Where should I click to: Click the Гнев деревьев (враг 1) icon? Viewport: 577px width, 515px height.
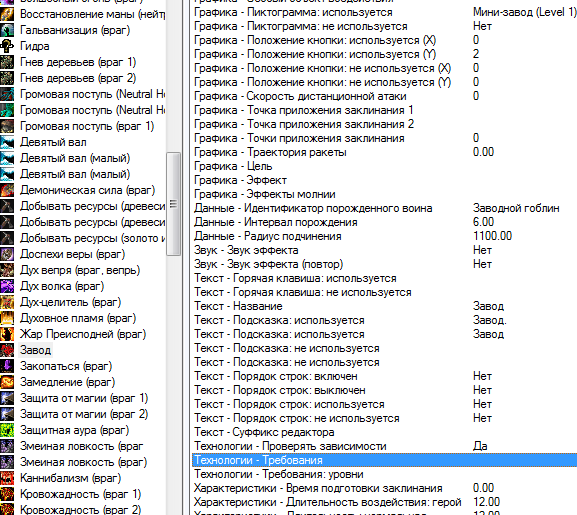coord(7,62)
